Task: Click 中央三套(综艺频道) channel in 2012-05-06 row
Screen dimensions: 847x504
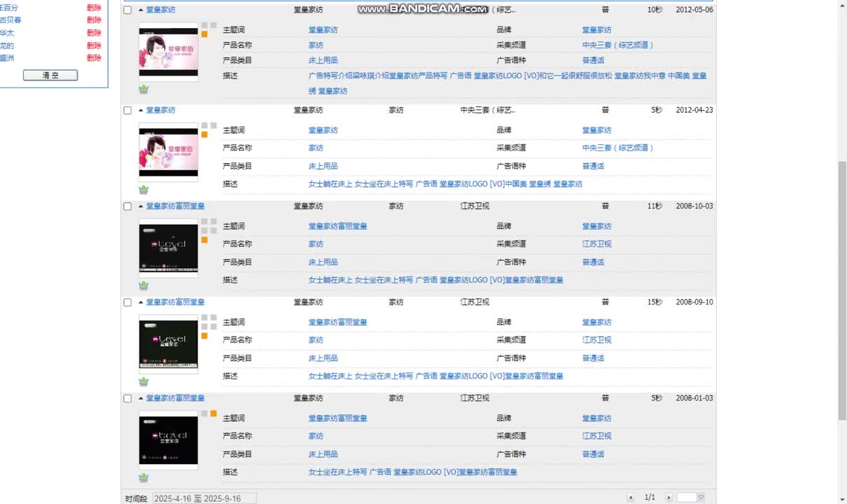Action: point(617,45)
